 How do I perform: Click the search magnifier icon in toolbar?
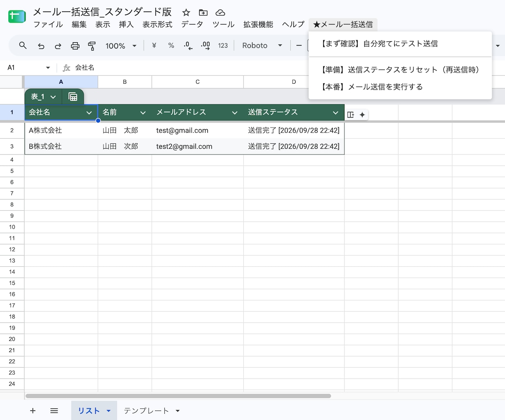23,46
